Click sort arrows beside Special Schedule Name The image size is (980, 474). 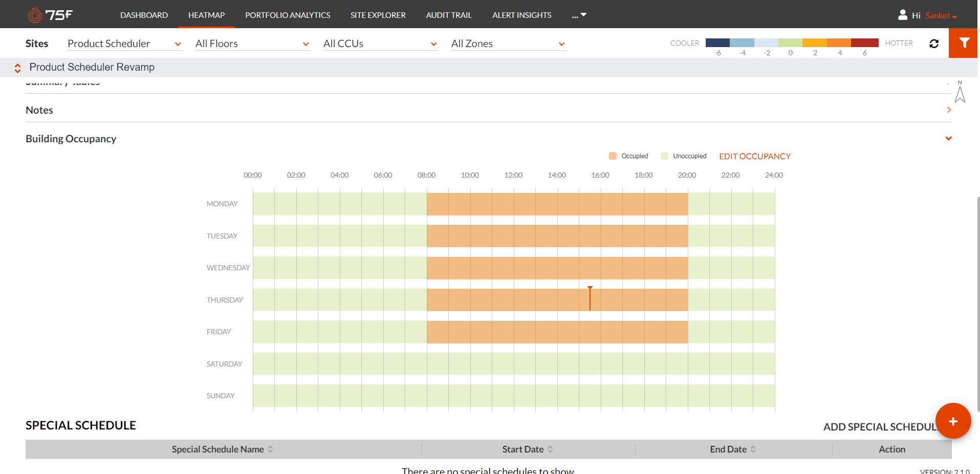(271, 449)
